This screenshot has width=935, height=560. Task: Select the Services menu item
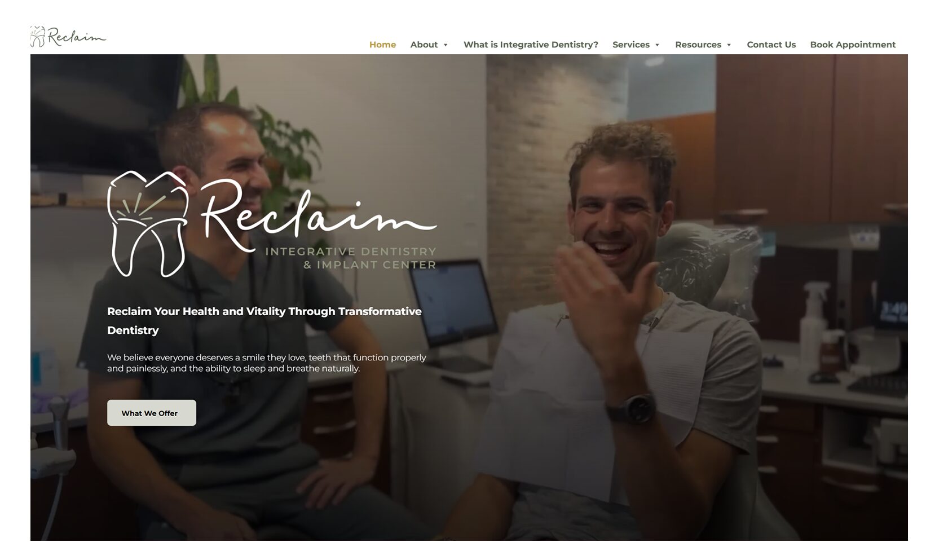pyautogui.click(x=631, y=45)
